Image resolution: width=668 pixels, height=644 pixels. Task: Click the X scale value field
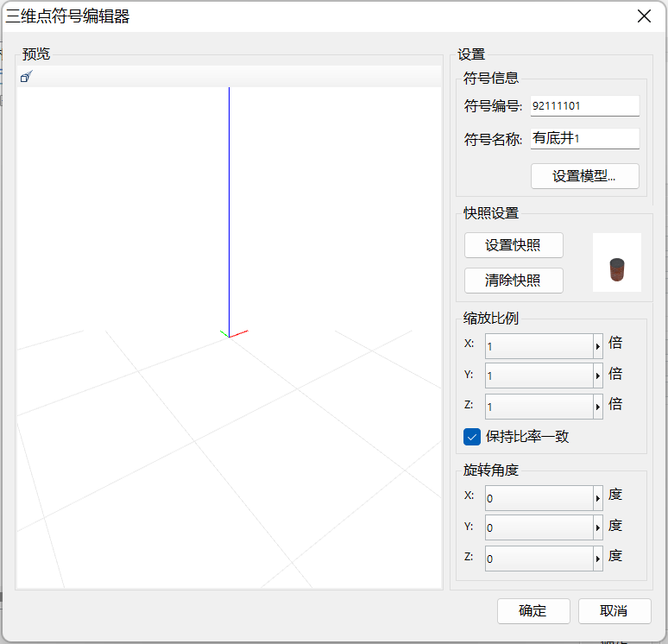coord(539,346)
